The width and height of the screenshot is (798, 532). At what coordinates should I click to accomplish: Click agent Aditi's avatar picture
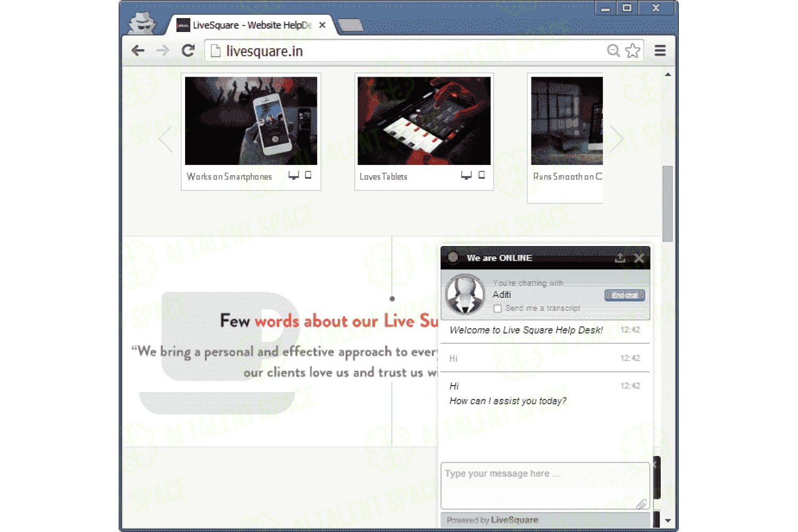point(465,294)
